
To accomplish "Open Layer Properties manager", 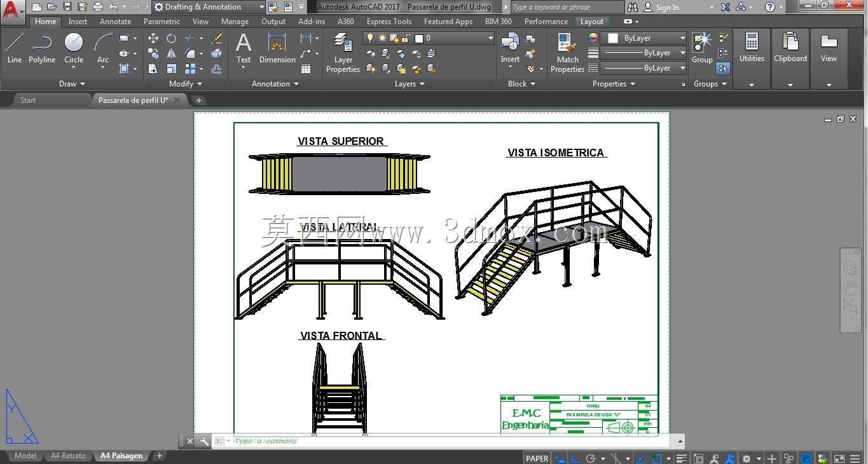I will tap(343, 53).
